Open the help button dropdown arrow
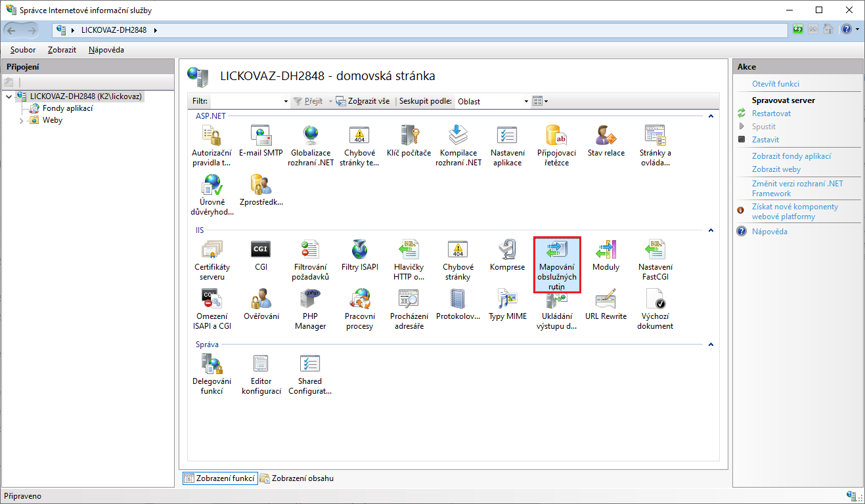 click(x=856, y=30)
